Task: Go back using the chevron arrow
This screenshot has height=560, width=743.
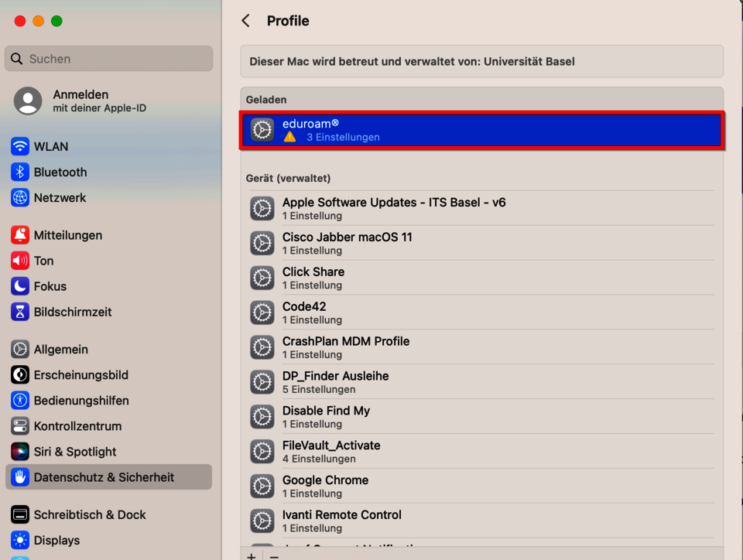Action: (246, 21)
